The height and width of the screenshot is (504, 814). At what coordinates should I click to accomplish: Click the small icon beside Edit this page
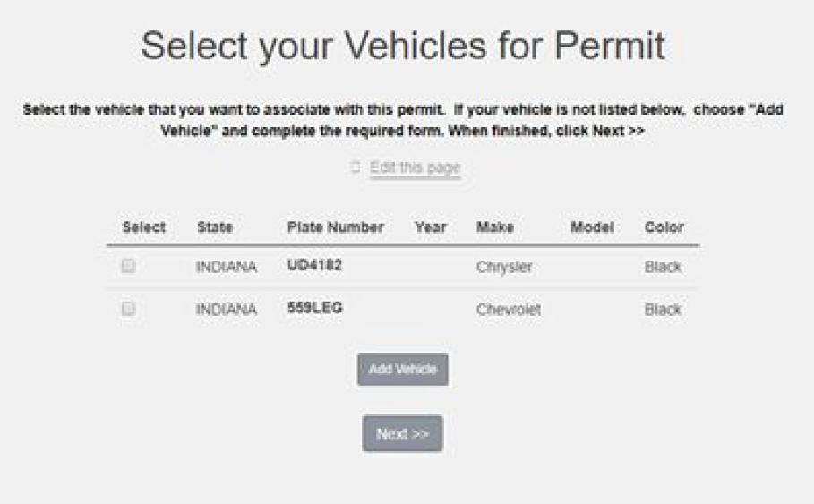click(x=355, y=167)
